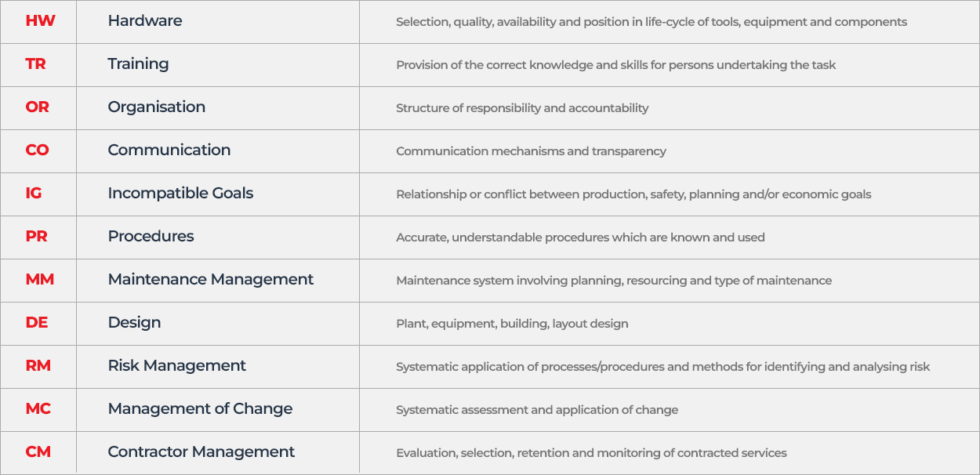Click the Procedures description text
The height and width of the screenshot is (475, 980).
point(580,237)
